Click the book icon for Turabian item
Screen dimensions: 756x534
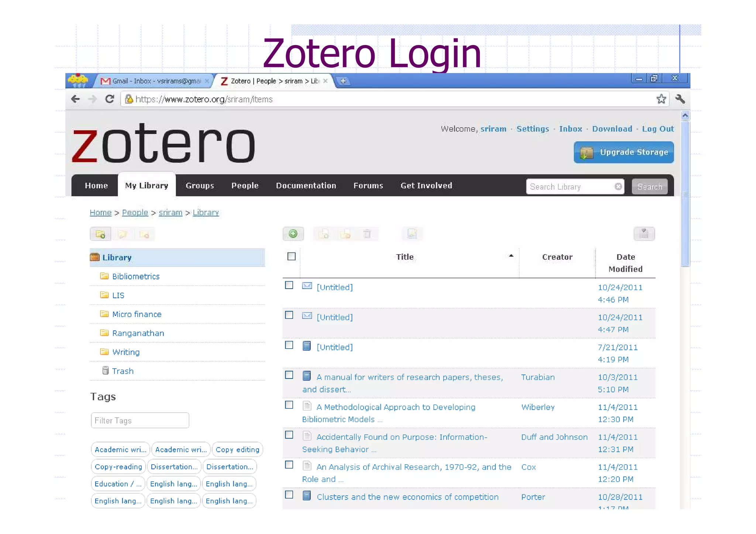tap(307, 376)
